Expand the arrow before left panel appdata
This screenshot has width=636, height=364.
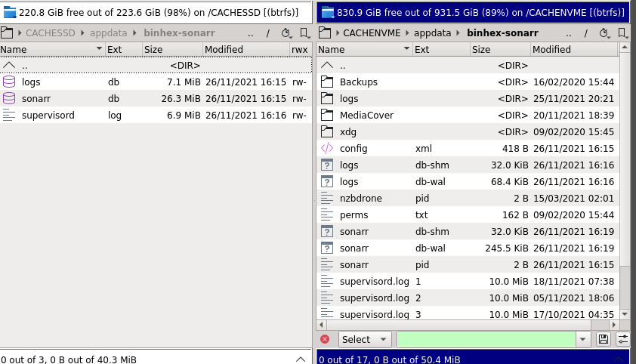[x=83, y=32]
